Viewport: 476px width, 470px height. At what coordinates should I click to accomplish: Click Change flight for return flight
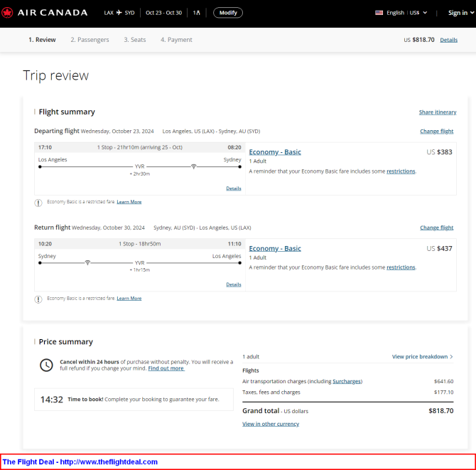(436, 228)
